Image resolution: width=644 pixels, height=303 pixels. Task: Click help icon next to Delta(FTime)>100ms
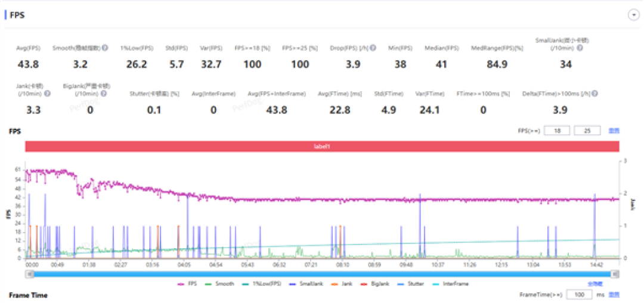click(595, 94)
